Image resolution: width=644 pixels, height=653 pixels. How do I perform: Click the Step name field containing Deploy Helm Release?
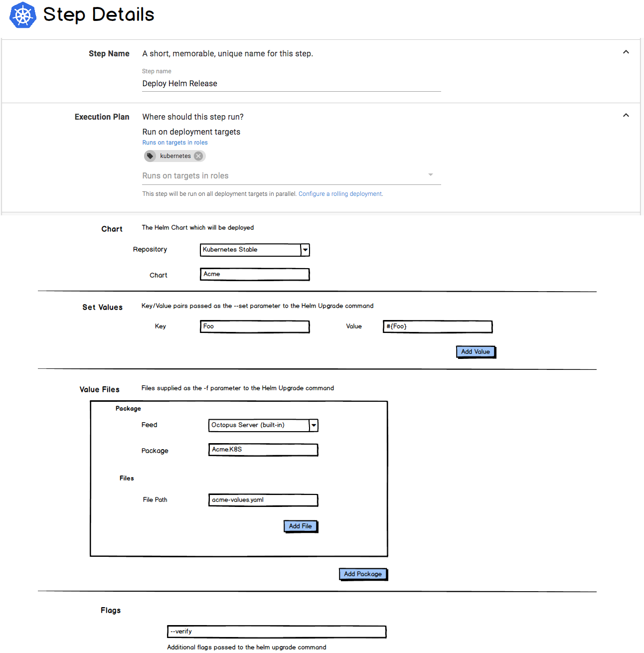coord(291,83)
